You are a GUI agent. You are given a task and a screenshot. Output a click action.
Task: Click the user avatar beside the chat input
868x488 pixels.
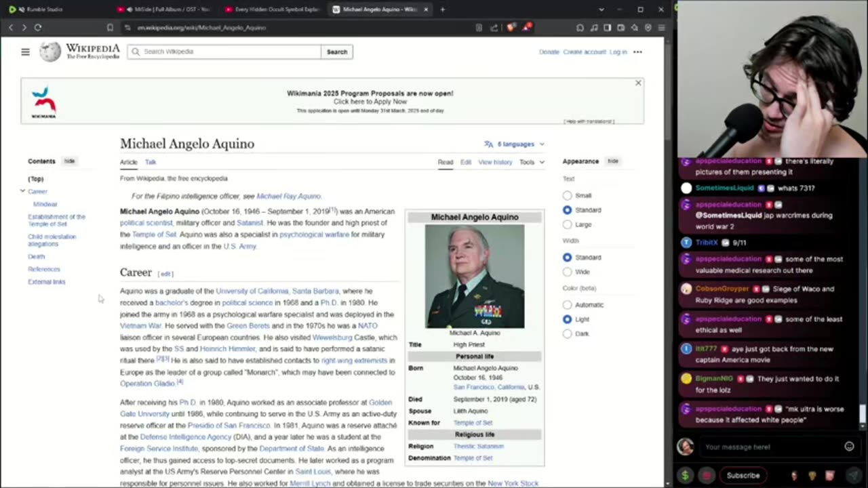point(686,447)
